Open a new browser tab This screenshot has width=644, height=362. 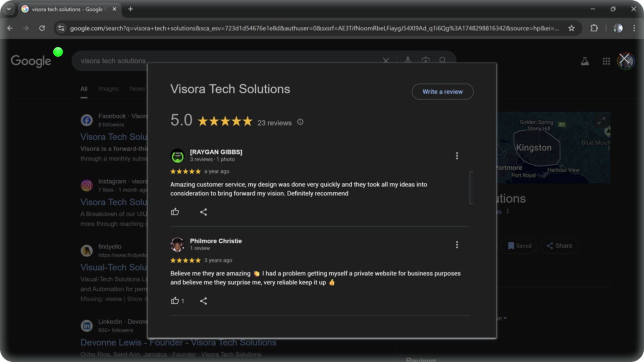tap(130, 9)
